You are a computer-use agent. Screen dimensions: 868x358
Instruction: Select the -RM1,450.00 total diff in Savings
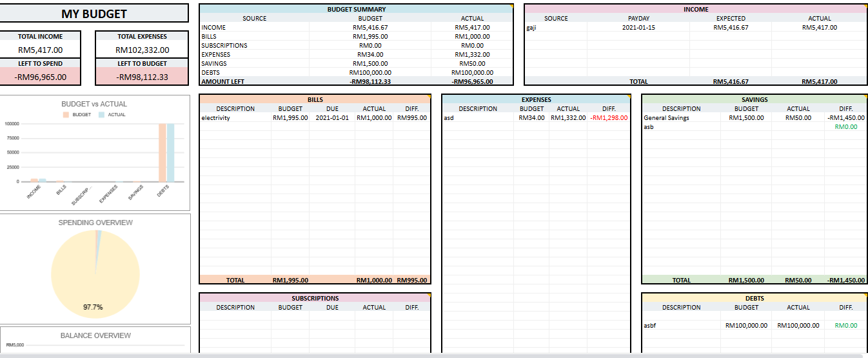click(x=845, y=281)
